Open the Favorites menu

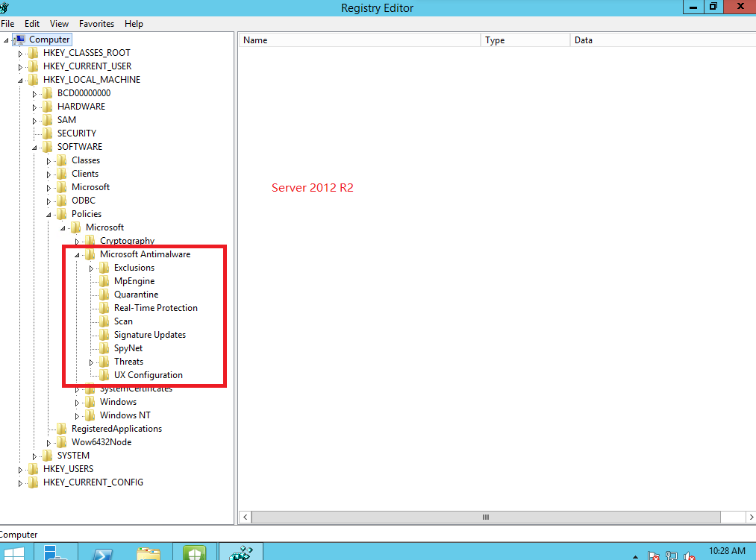(x=96, y=24)
